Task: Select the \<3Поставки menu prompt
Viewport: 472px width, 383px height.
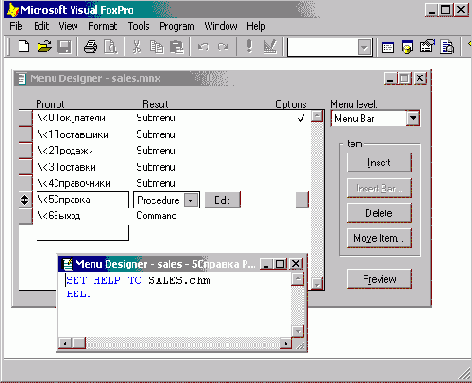Action: click(67, 167)
